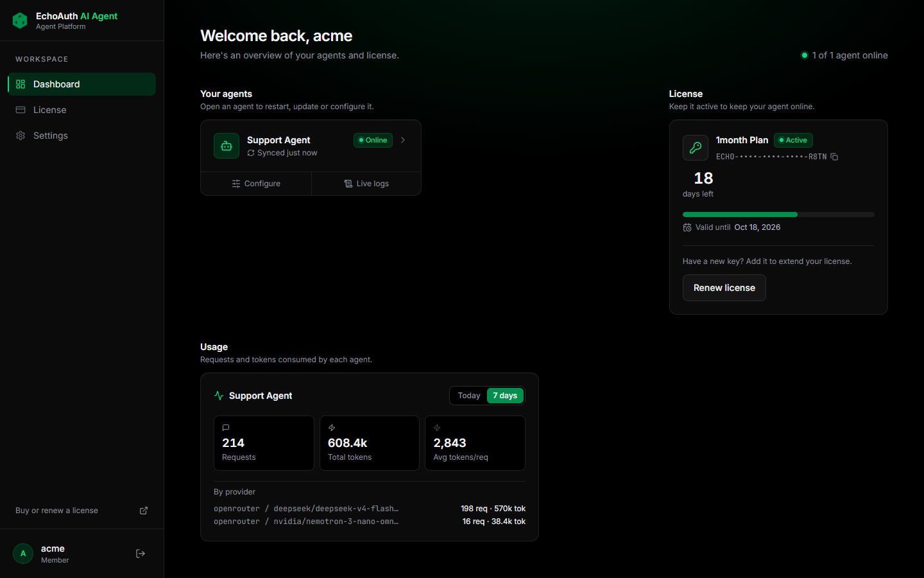The height and width of the screenshot is (578, 924).
Task: Open Live logs for Support Agent
Action: click(366, 184)
